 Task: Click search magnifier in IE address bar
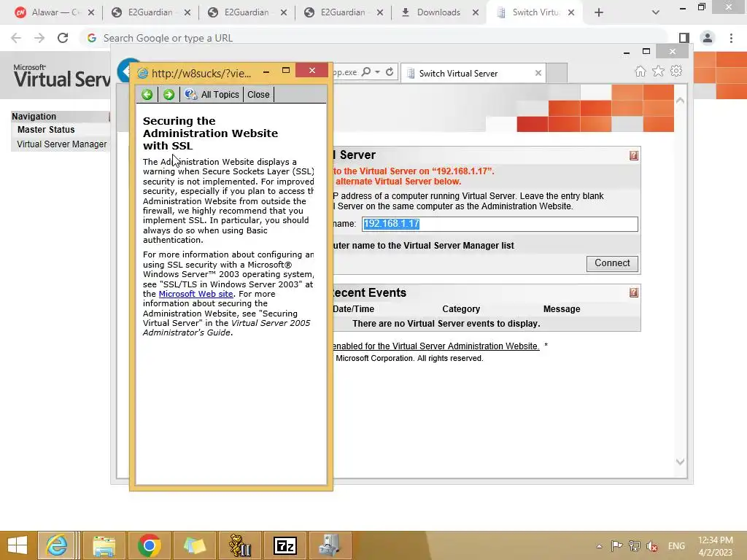(x=366, y=72)
